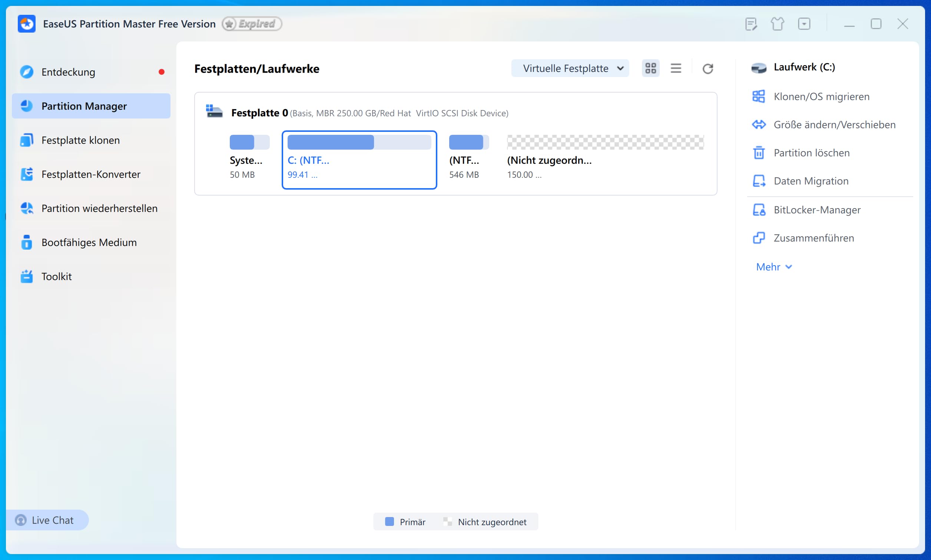
Task: Expand the Mehr options
Action: [x=774, y=267]
